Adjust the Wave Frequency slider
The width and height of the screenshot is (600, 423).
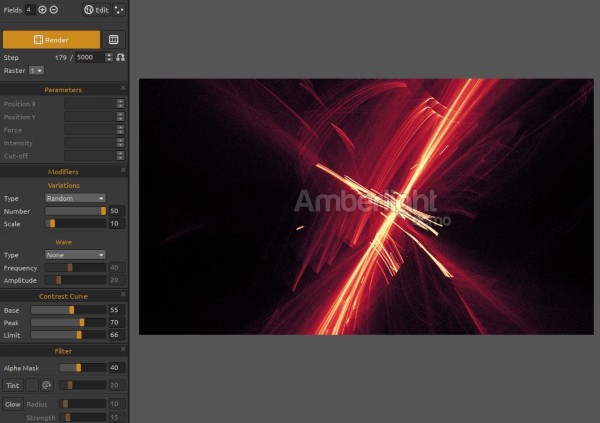(75, 268)
